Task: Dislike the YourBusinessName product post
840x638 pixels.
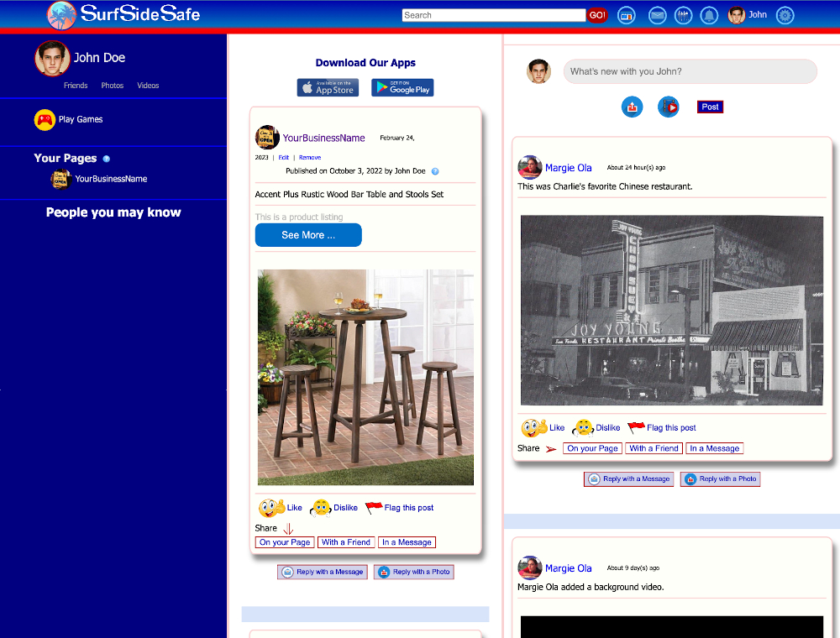Action: point(340,508)
